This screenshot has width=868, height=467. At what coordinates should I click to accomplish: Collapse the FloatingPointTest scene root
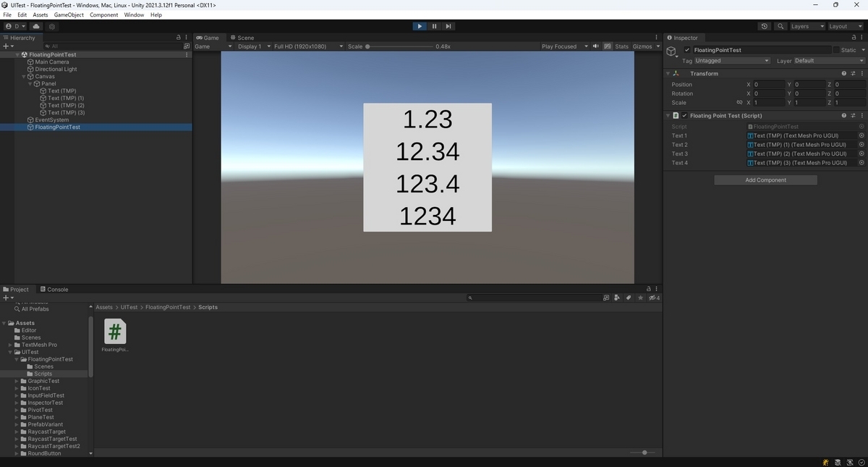coord(17,55)
